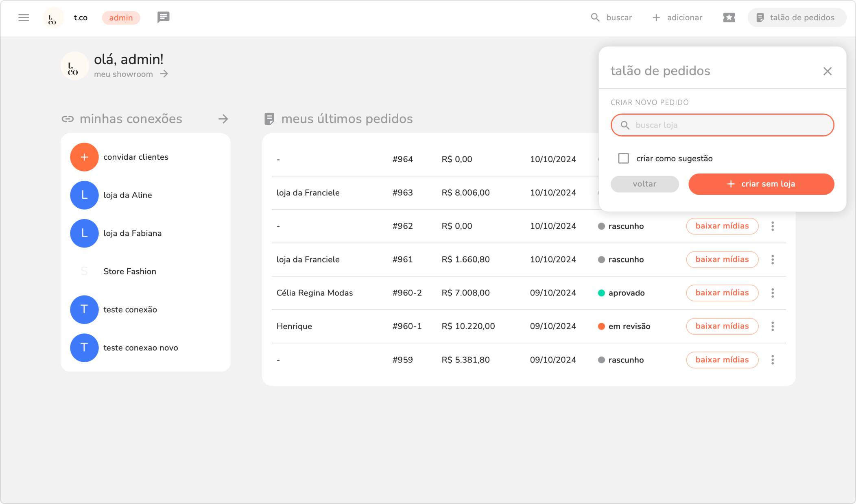Click the star ticket icon in header

[729, 17]
